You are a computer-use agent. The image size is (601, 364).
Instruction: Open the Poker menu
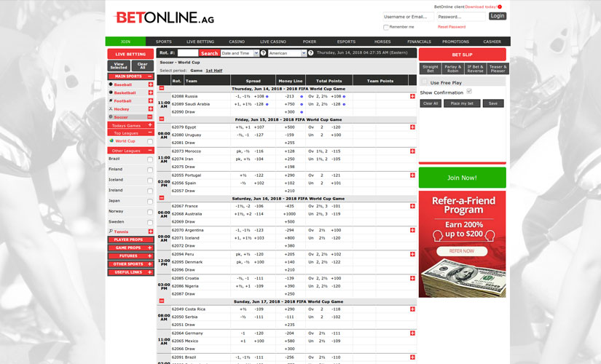point(310,41)
